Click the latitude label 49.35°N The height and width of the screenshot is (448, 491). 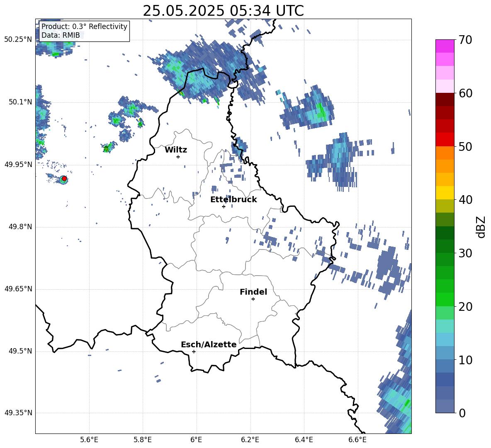19,413
